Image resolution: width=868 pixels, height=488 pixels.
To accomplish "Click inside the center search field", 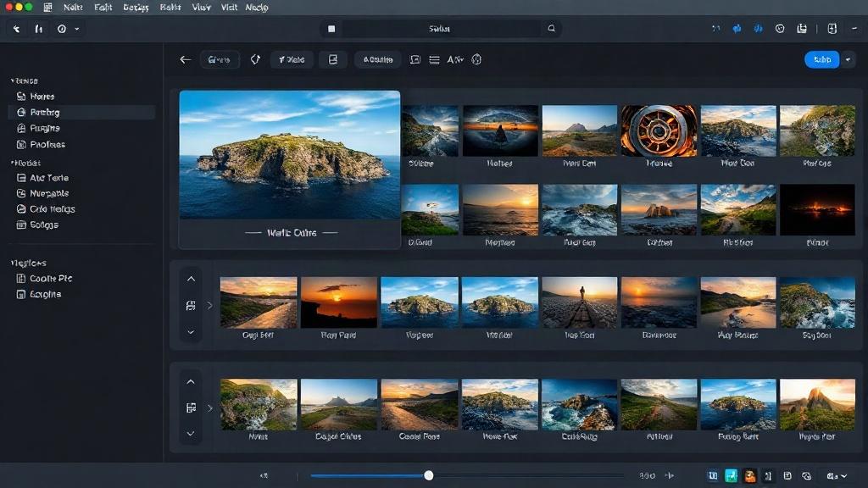I will click(440, 29).
